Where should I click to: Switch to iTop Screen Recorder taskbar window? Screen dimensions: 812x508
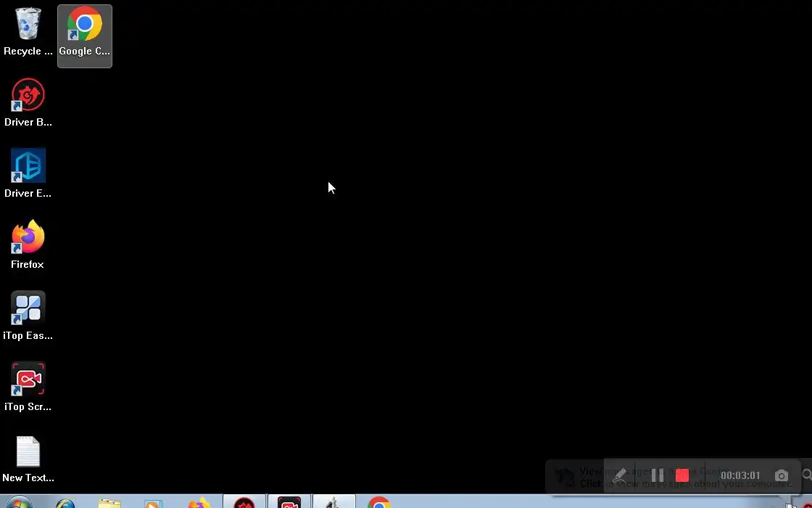point(289,501)
